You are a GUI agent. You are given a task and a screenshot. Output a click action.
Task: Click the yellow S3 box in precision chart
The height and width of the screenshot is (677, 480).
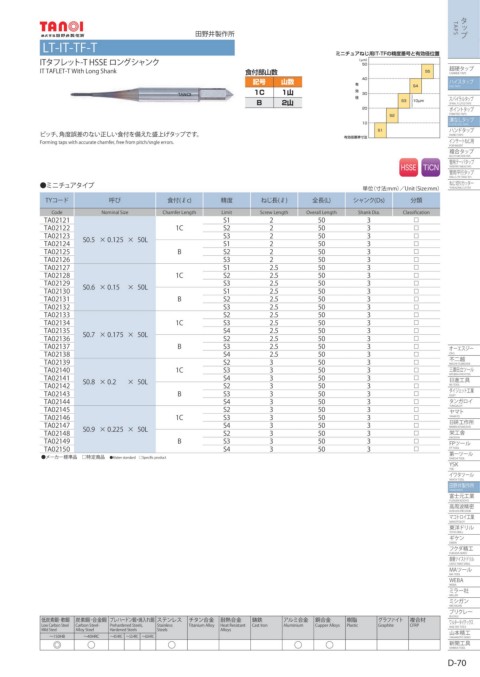pos(404,101)
